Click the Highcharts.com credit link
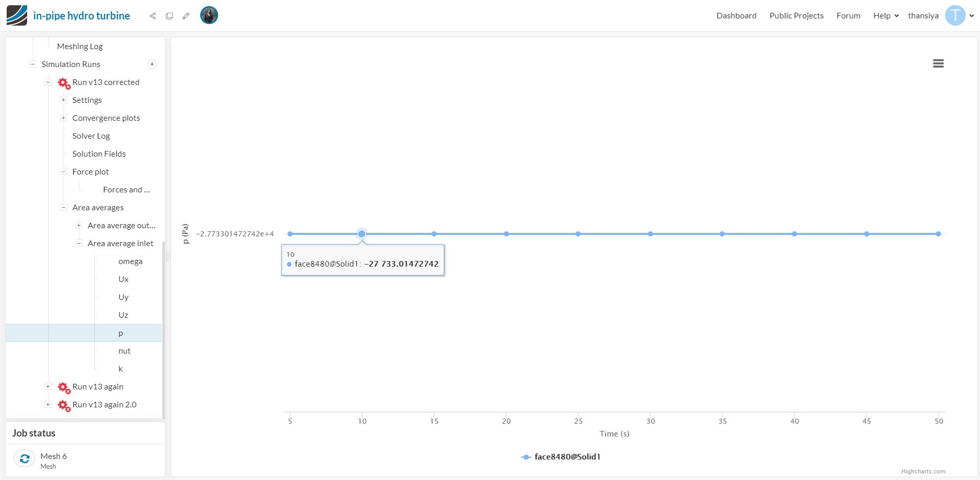Image resolution: width=980 pixels, height=480 pixels. [x=923, y=471]
